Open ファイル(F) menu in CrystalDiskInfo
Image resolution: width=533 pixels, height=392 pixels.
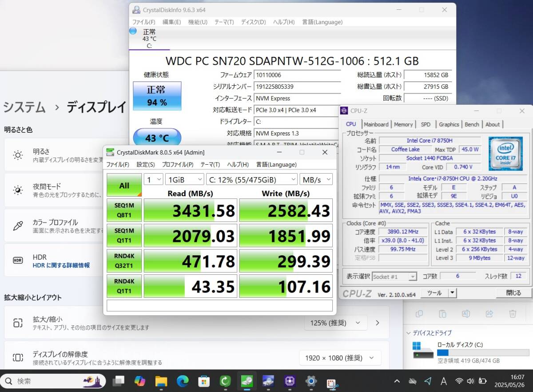point(143,22)
